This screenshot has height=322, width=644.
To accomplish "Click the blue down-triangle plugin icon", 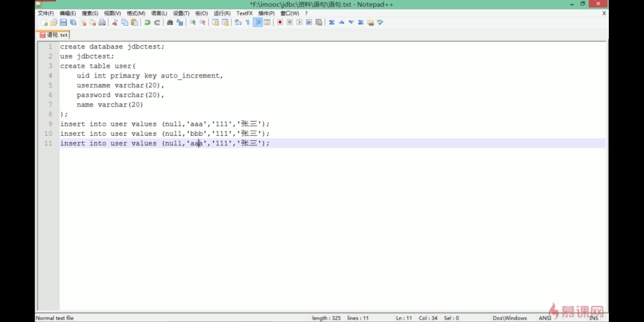I will (351, 22).
